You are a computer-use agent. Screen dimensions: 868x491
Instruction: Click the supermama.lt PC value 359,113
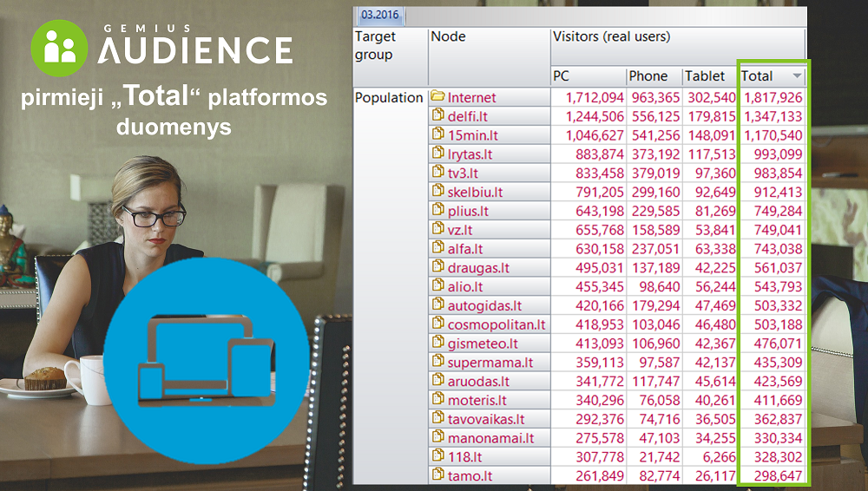(x=600, y=363)
